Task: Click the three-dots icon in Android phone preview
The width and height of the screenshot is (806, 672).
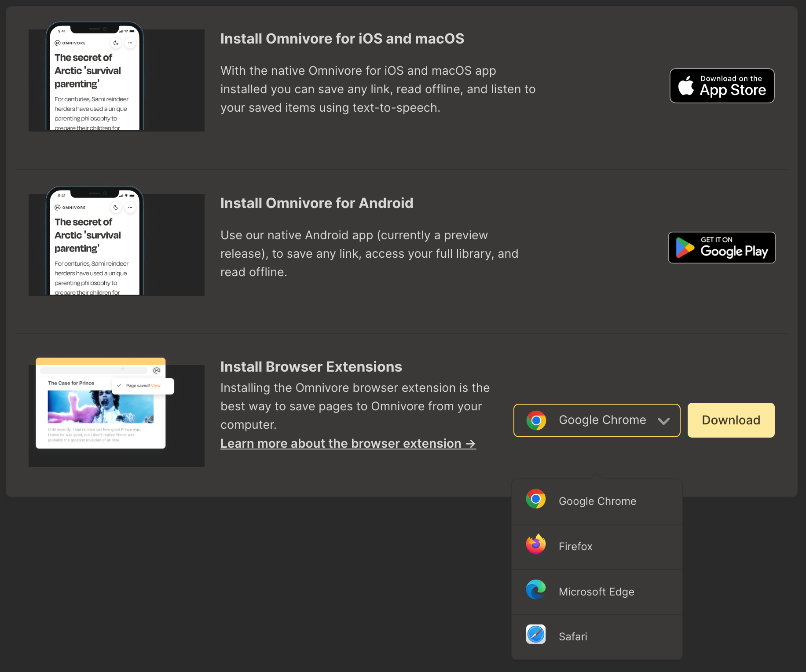Action: (x=130, y=208)
